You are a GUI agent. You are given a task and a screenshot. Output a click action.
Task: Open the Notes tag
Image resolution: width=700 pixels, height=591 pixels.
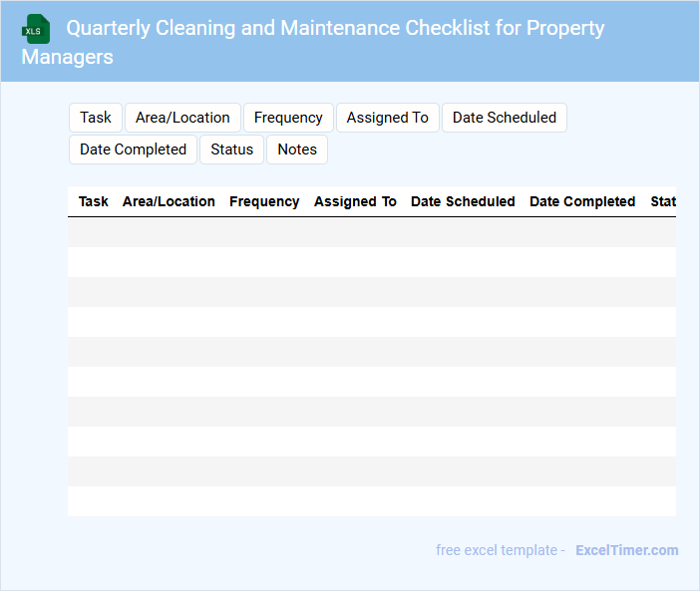(297, 149)
